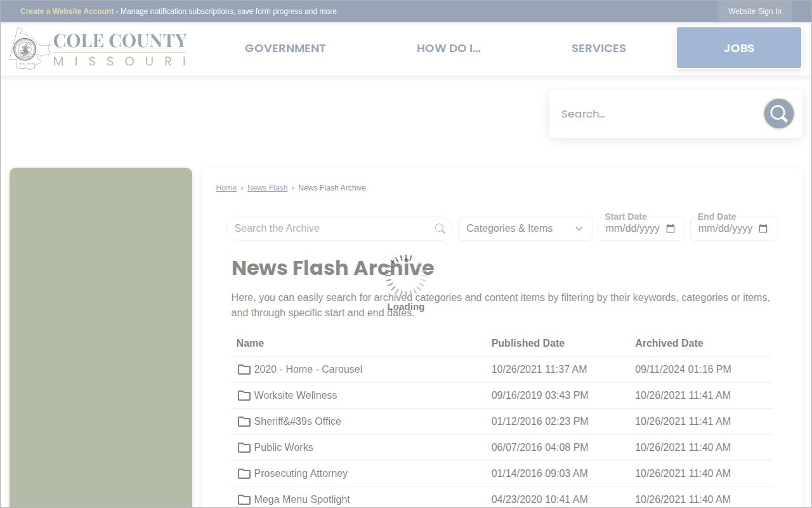812x508 pixels.
Task: Click the End Date input field
Action: [733, 229]
